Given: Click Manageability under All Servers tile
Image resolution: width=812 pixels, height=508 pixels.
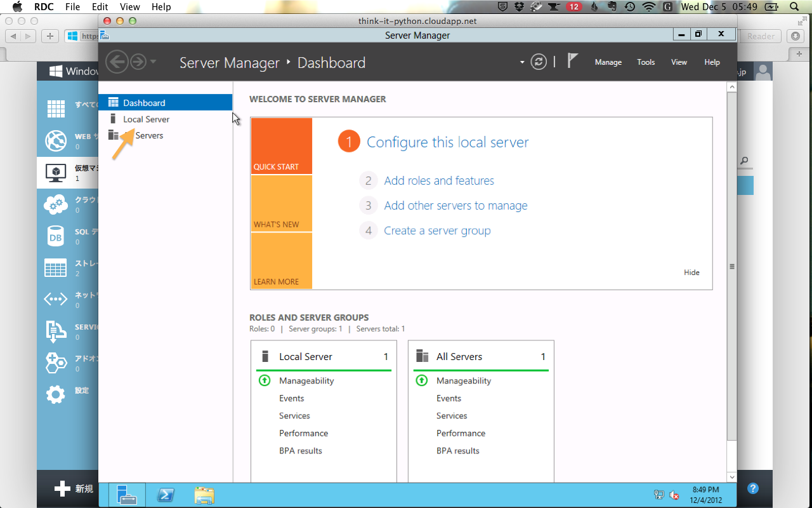Looking at the screenshot, I should (x=464, y=381).
